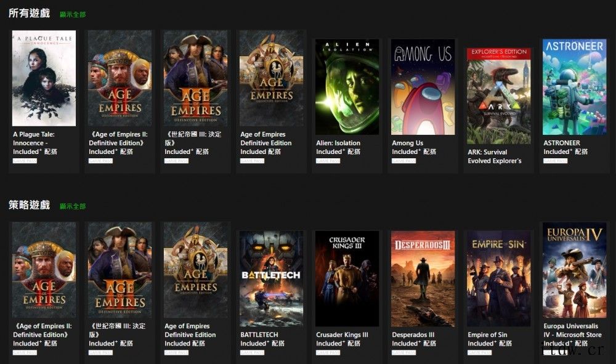
Task: Click 《Age of Empires II: Definitive Edition》 title under 策略遊戲
Action: [x=43, y=330]
